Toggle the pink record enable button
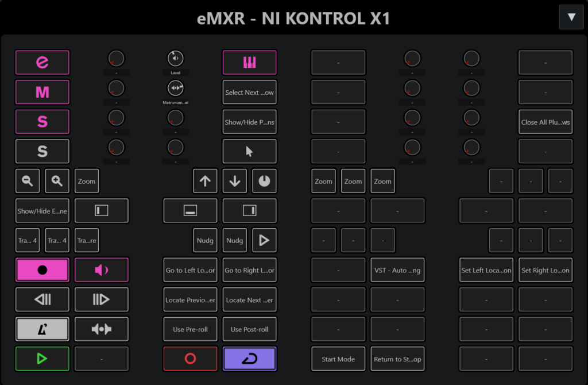 tap(42, 270)
